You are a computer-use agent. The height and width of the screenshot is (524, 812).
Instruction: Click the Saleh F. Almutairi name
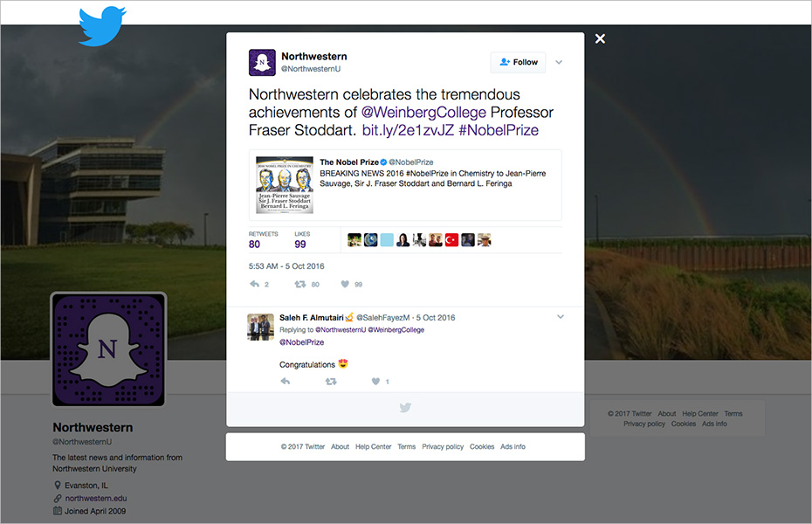(311, 317)
